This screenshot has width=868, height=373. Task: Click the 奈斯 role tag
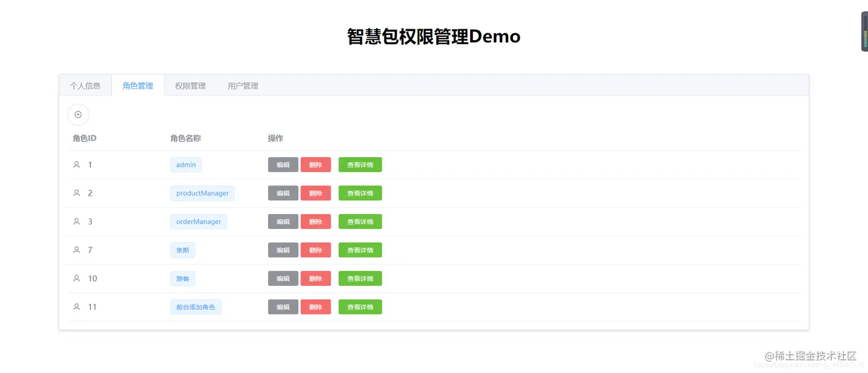click(x=183, y=250)
